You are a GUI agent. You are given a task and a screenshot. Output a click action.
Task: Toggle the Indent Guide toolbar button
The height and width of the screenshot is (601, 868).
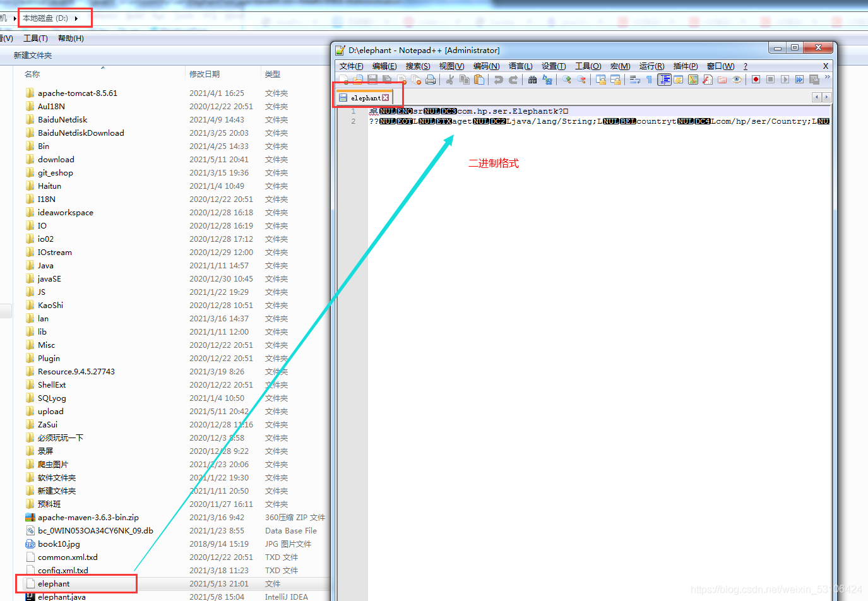pos(664,80)
